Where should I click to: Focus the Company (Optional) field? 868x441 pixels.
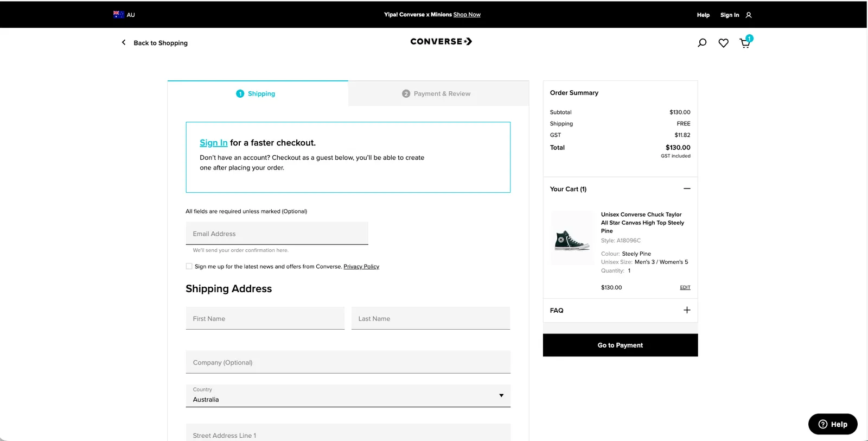[x=348, y=362]
